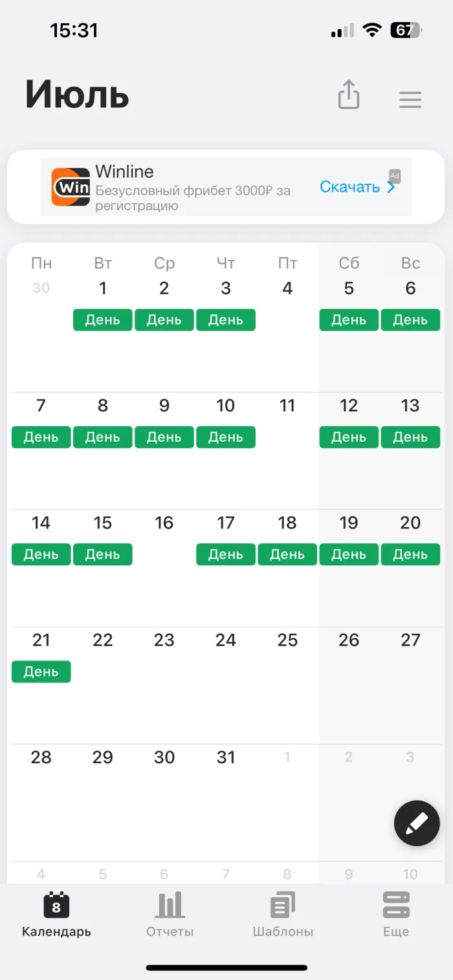Tap the Ad badge on banner
The image size is (453, 980).
[395, 176]
